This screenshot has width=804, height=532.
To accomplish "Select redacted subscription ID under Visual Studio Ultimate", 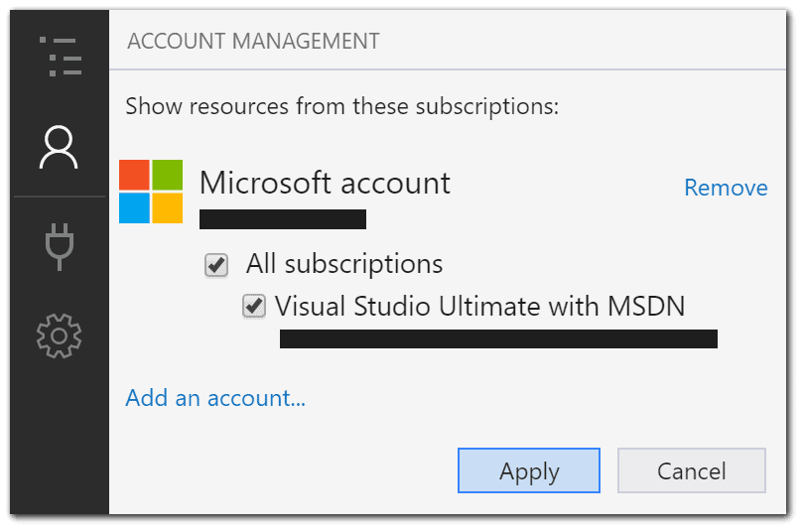I will (x=498, y=339).
